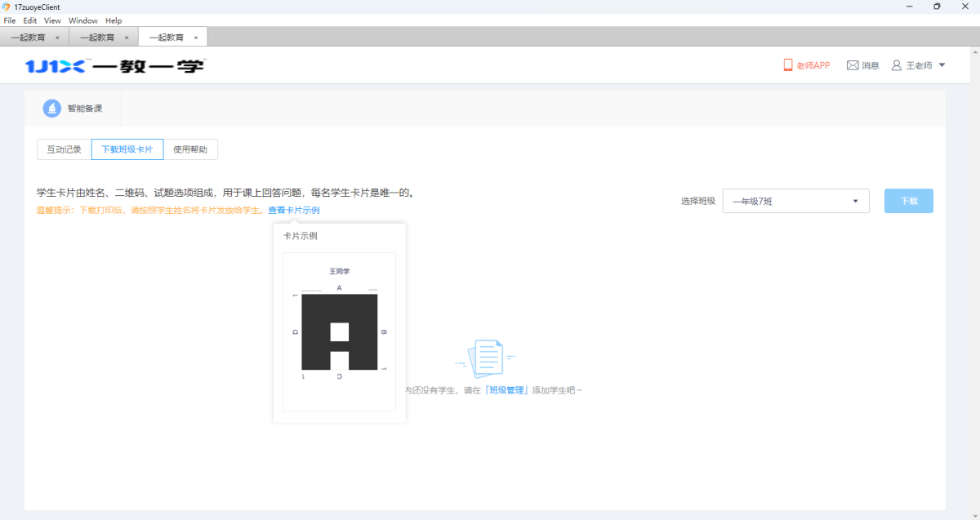This screenshot has height=520, width=980.
Task: Open the 使用帮助 tab
Action: (190, 149)
